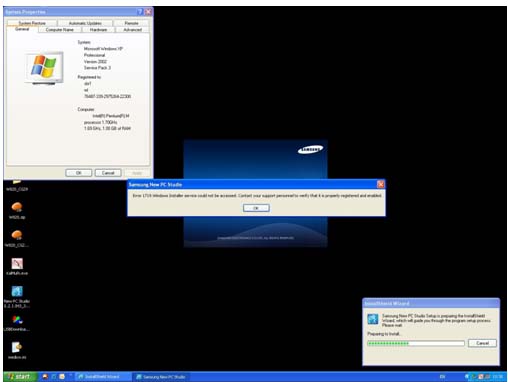
Task: Click the help question mark in System Properties
Action: (140, 12)
